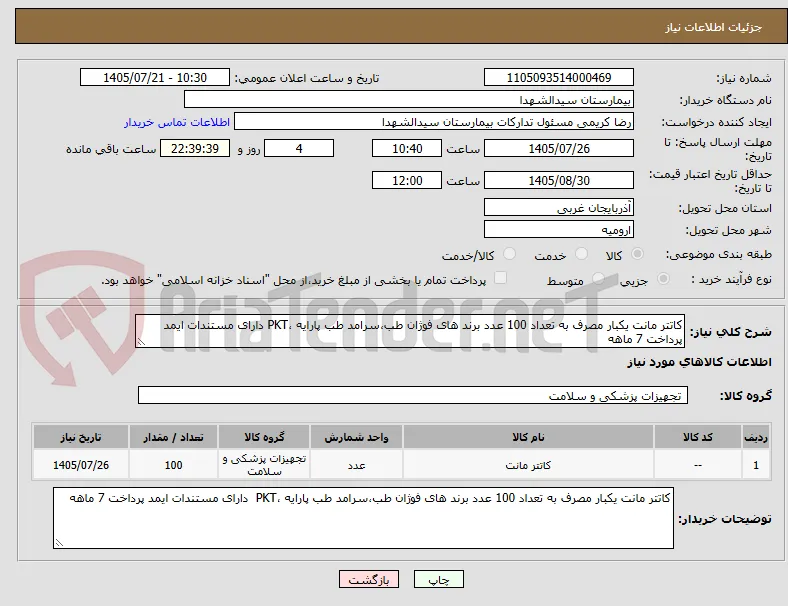Click the چاپ (print) button
This screenshot has width=788, height=606.
(438, 579)
